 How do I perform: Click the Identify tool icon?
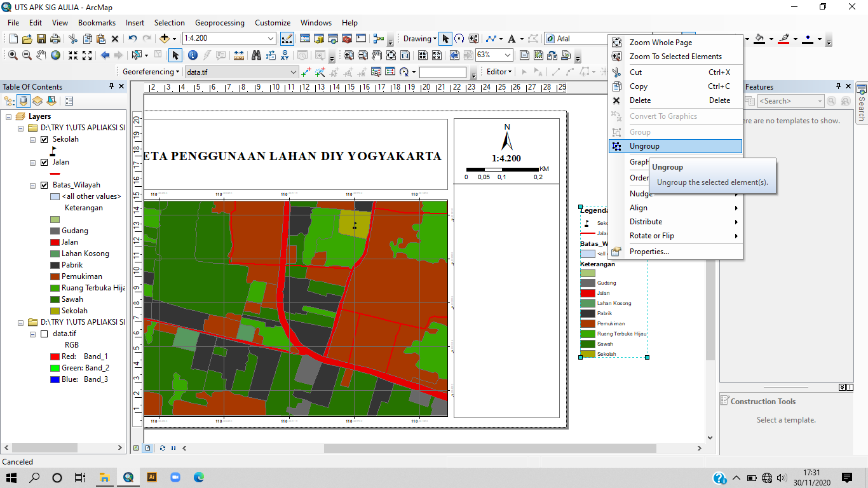point(193,55)
